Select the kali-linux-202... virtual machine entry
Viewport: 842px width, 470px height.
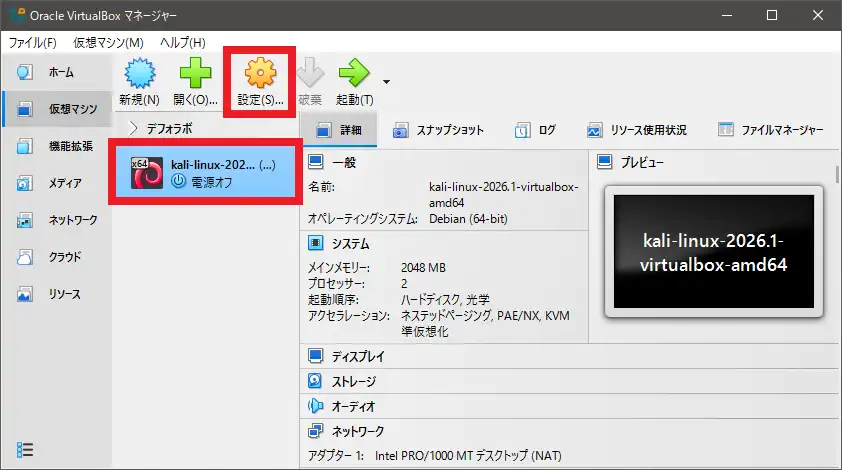pyautogui.click(x=205, y=172)
